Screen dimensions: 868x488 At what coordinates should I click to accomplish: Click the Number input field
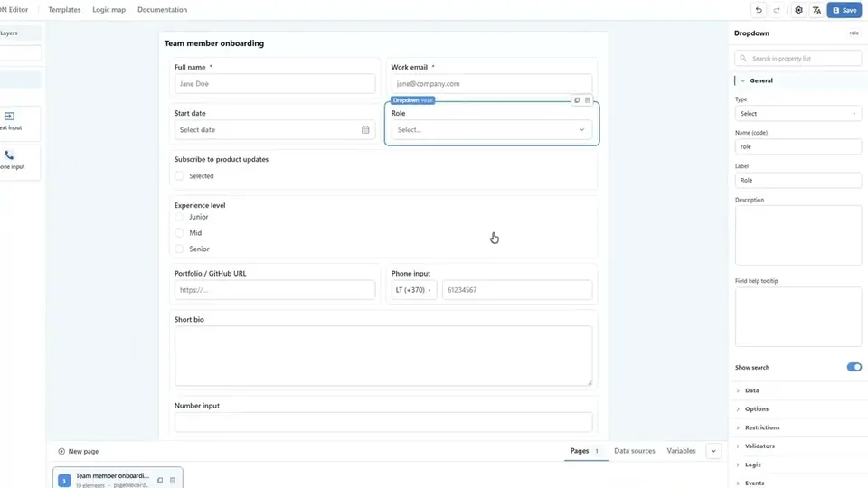(x=383, y=422)
